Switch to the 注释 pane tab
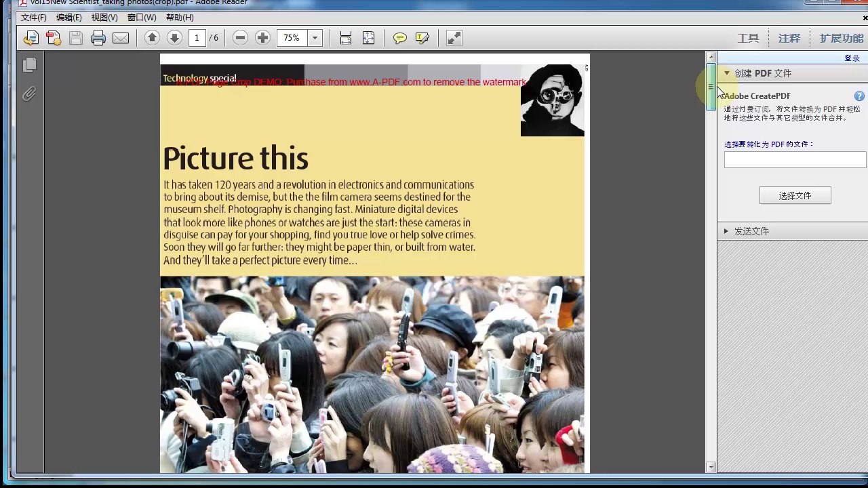Screen dimensions: 868x488 (x=789, y=38)
